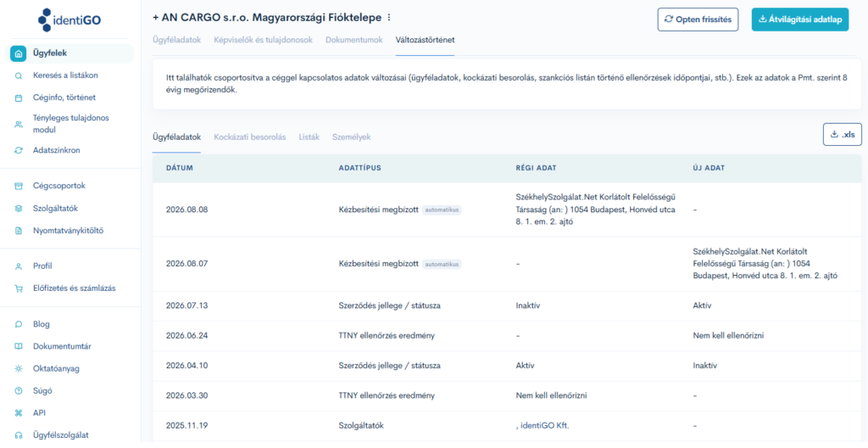Open Céginfo, történet menu item

[x=64, y=98]
